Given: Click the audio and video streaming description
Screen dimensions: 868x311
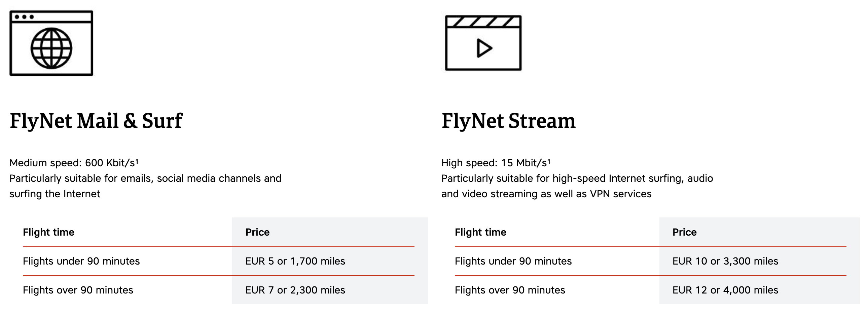Looking at the screenshot, I should 577,186.
